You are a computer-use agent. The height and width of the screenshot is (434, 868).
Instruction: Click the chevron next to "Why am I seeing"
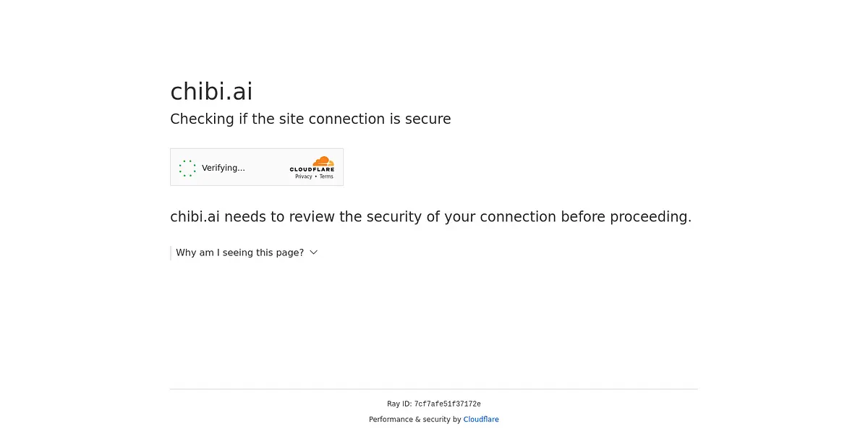pyautogui.click(x=313, y=252)
